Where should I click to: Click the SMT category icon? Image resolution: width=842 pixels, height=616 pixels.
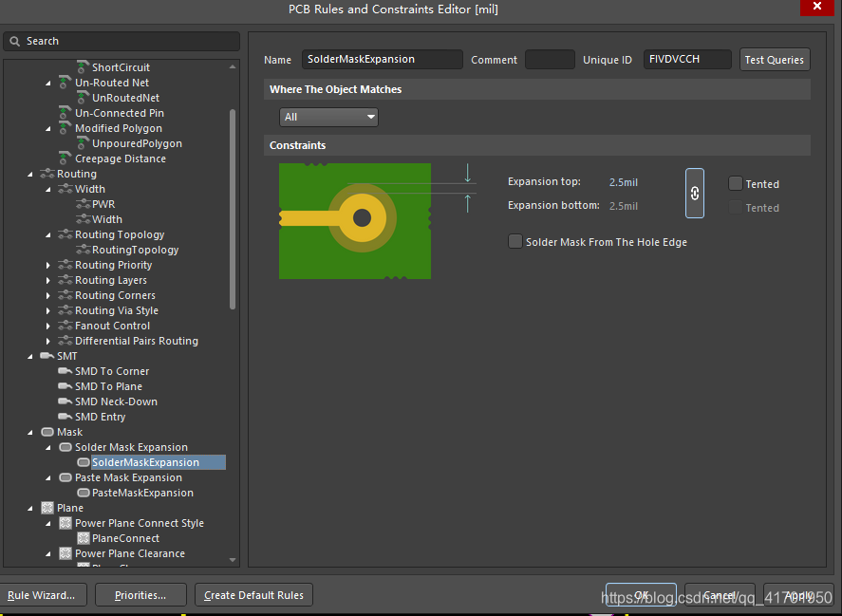click(x=47, y=356)
